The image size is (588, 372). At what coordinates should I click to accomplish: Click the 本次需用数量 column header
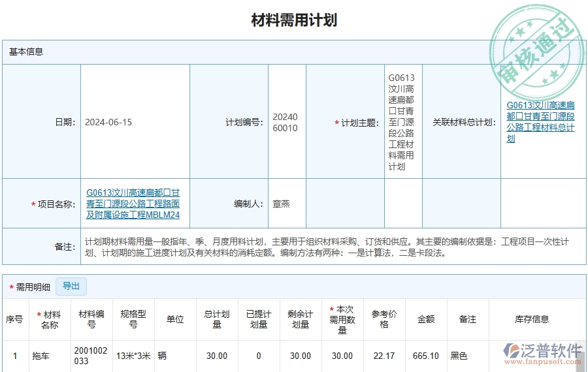point(342,319)
